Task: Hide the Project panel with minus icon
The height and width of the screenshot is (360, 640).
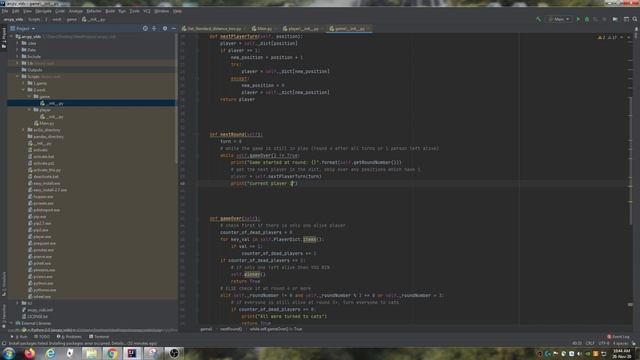Action: tap(174, 29)
